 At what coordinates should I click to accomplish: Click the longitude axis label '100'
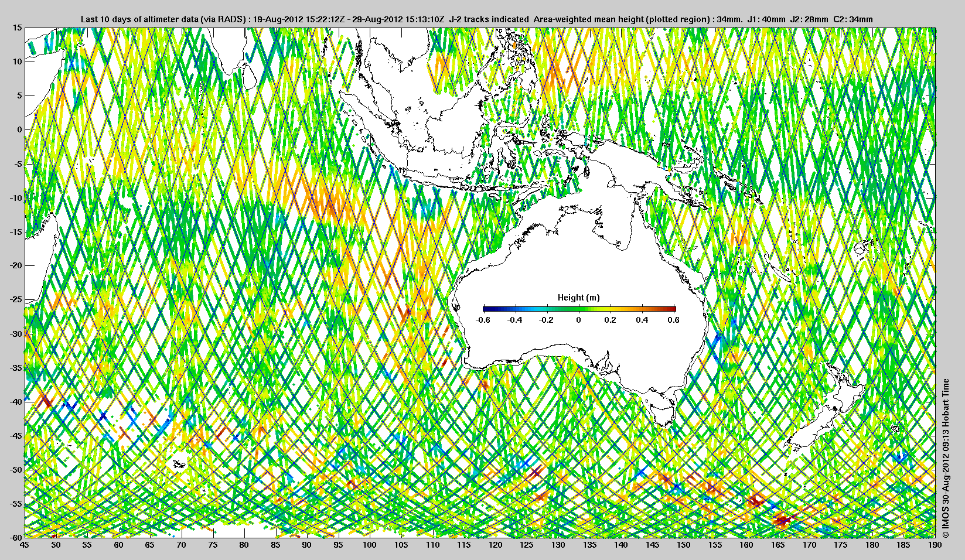click(x=370, y=545)
